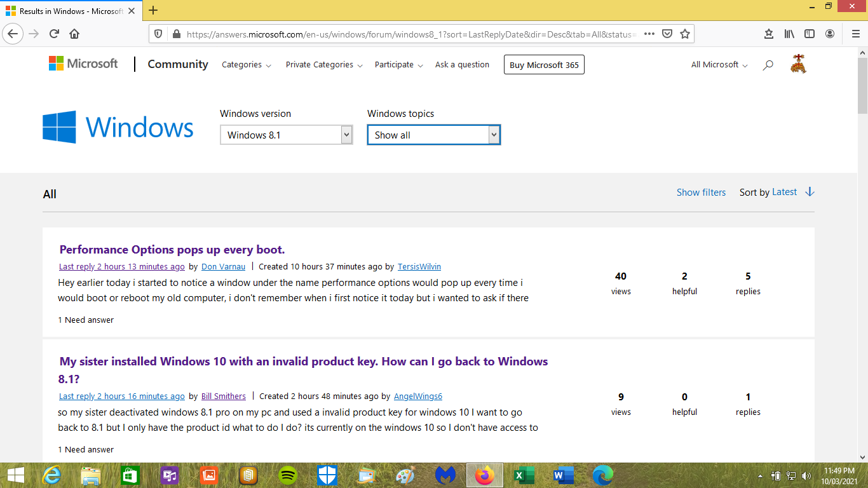Open AngelWings6's profile link
868x488 pixels.
418,396
